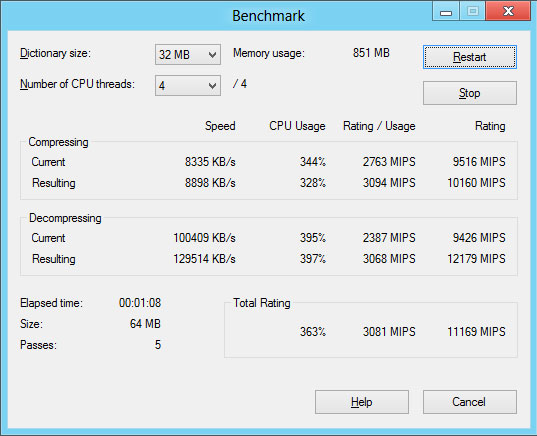Click the Memory usage 851 MB value
This screenshot has width=537, height=436.
[x=371, y=53]
